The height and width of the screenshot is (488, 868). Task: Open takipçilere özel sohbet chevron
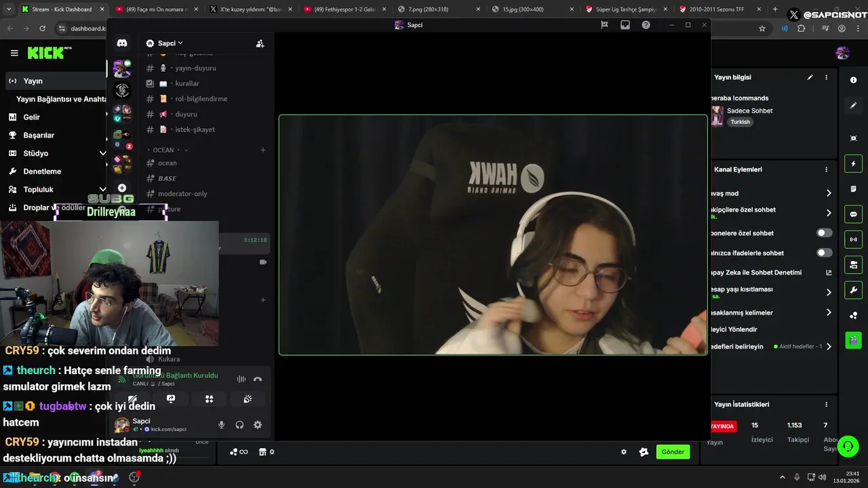[x=829, y=213]
